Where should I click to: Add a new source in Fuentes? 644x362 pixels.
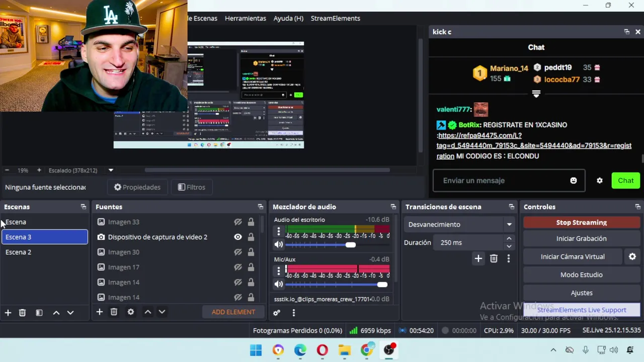coord(100,312)
